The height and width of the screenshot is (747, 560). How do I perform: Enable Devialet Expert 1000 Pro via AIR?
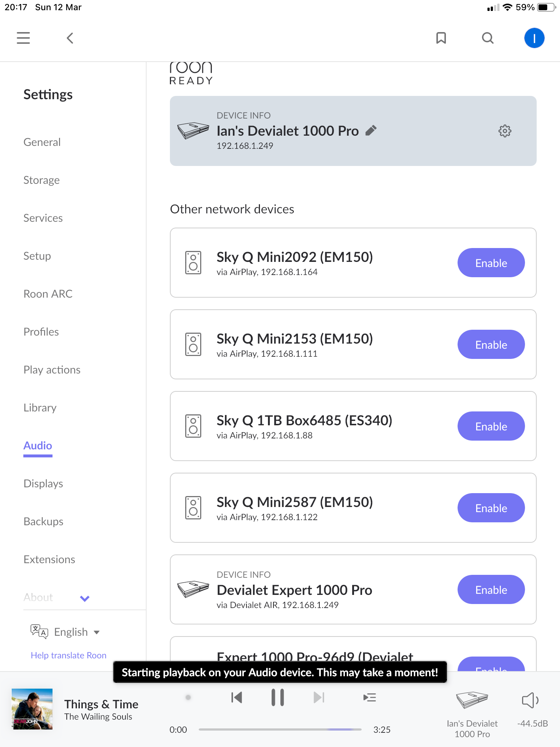(491, 590)
